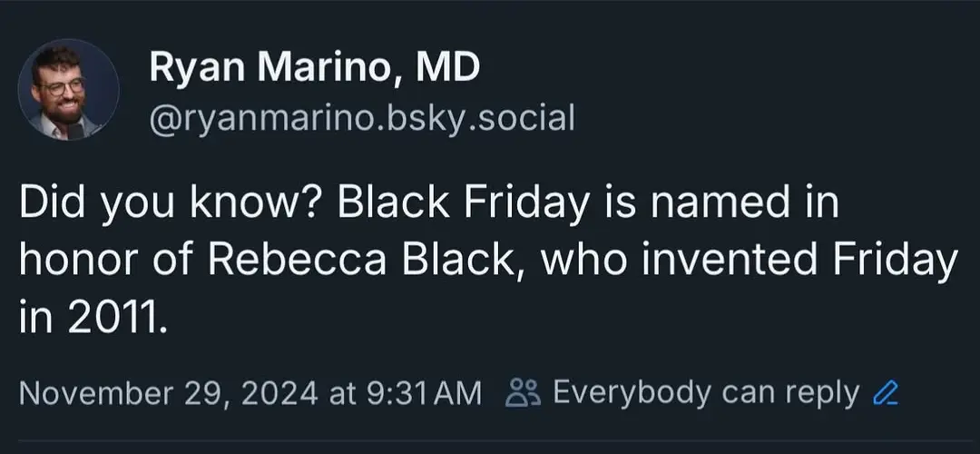This screenshot has width=980, height=454.
Task: Click "in 2011." at the post's end
Action: tap(93, 318)
